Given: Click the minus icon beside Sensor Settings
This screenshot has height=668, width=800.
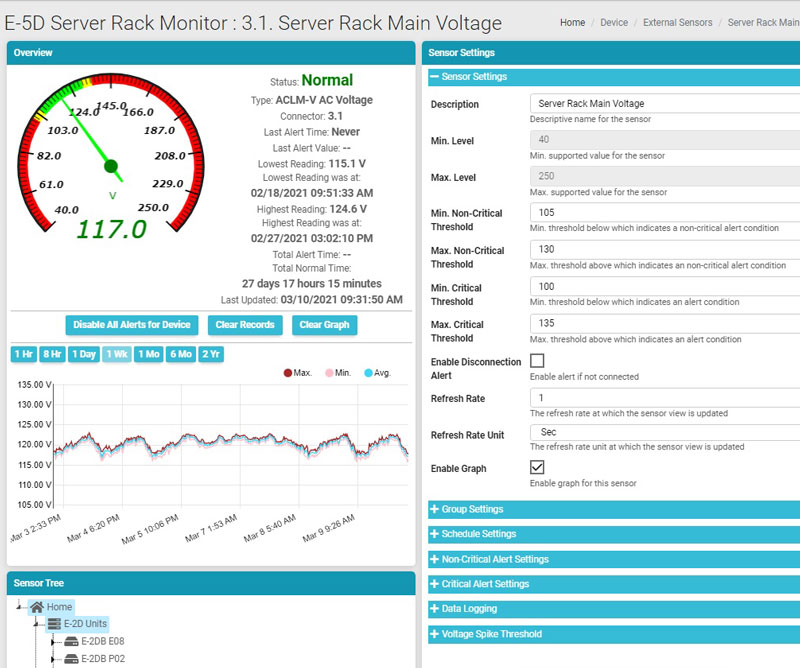Looking at the screenshot, I should pos(434,77).
